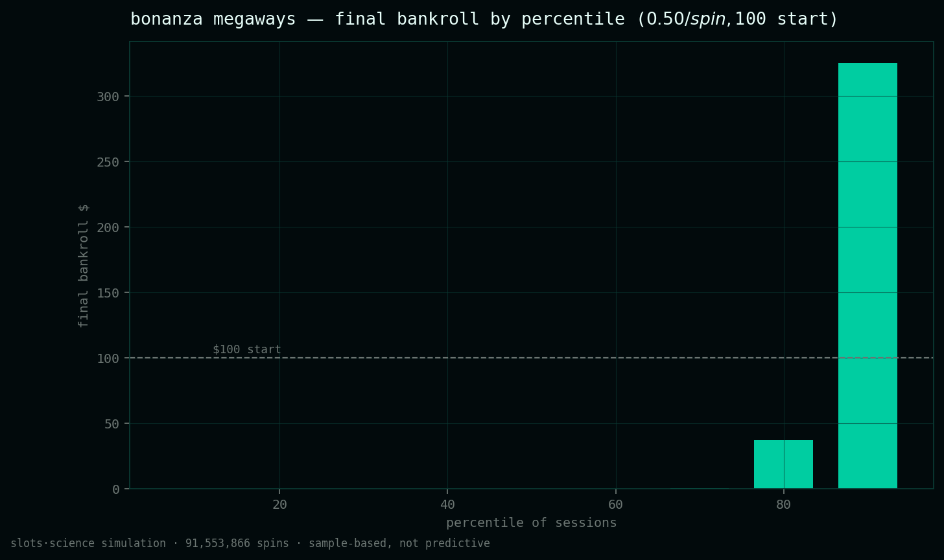This screenshot has width=944, height=560.
Task: Click the y-axis tick value 0
Action: pyautogui.click(x=116, y=489)
